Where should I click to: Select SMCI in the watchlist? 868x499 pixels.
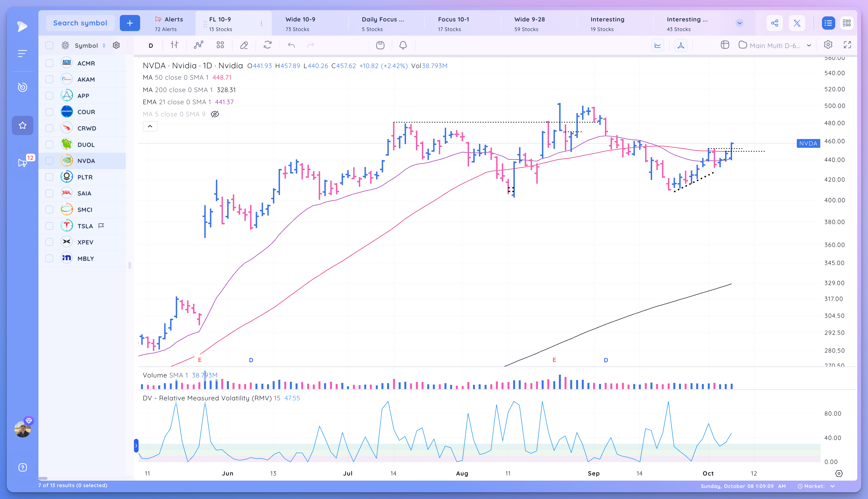point(82,209)
